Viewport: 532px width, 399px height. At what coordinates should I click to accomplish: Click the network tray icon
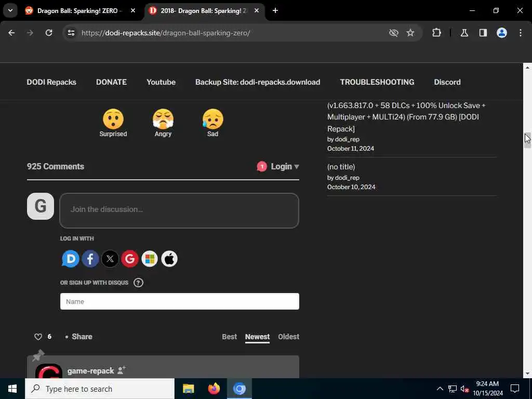coord(453,389)
